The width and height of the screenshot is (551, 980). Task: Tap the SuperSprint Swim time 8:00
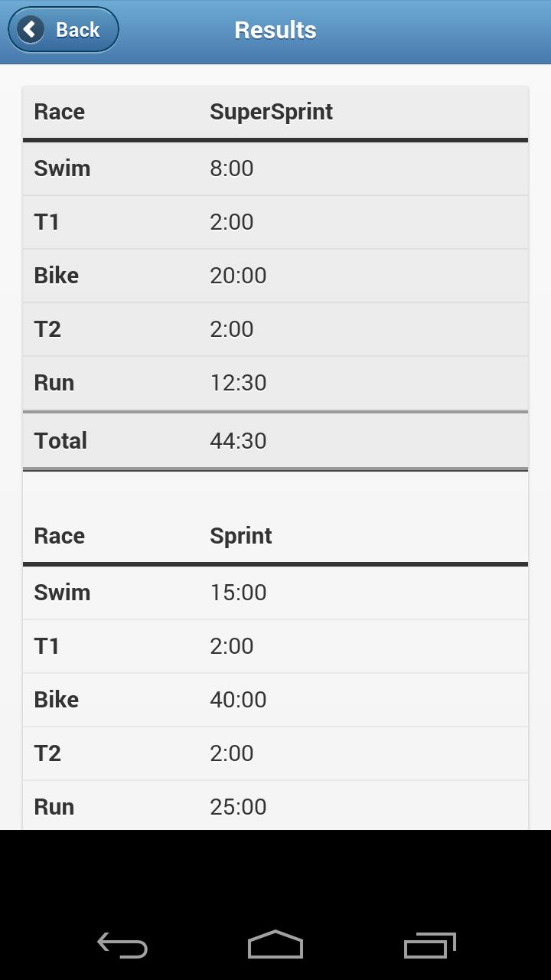(x=231, y=168)
